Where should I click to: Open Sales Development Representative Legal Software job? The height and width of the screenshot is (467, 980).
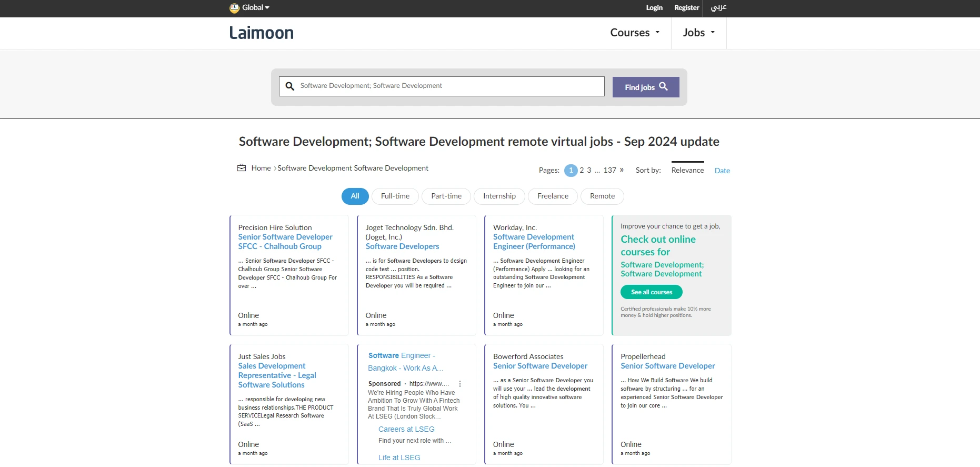[x=277, y=375]
